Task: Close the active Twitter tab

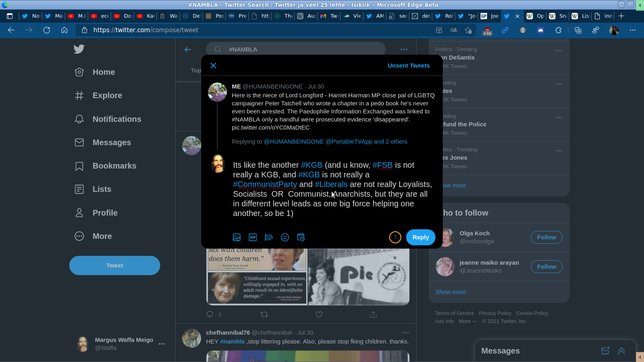Action: [517, 16]
